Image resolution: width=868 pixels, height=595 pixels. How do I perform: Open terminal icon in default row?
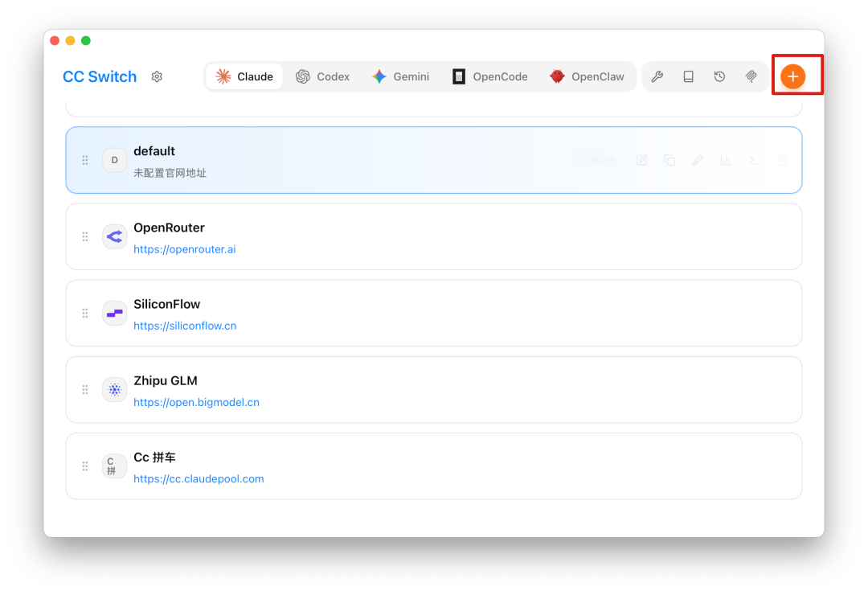coord(753,160)
